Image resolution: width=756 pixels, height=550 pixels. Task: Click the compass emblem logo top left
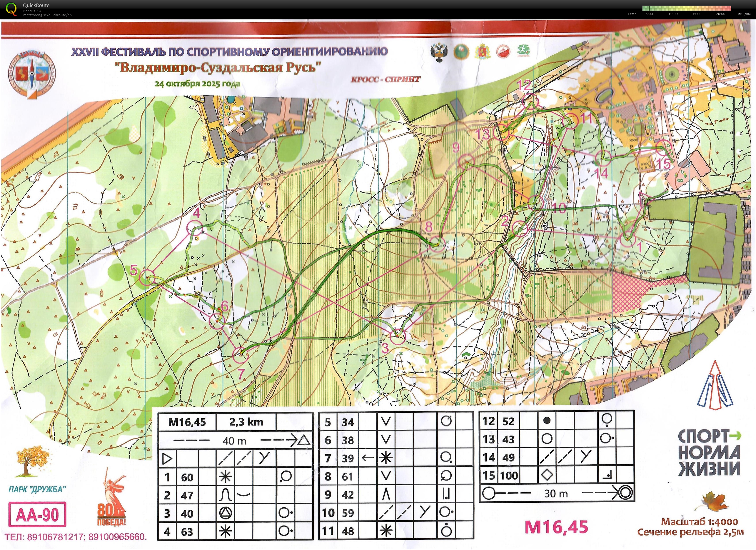tap(32, 74)
